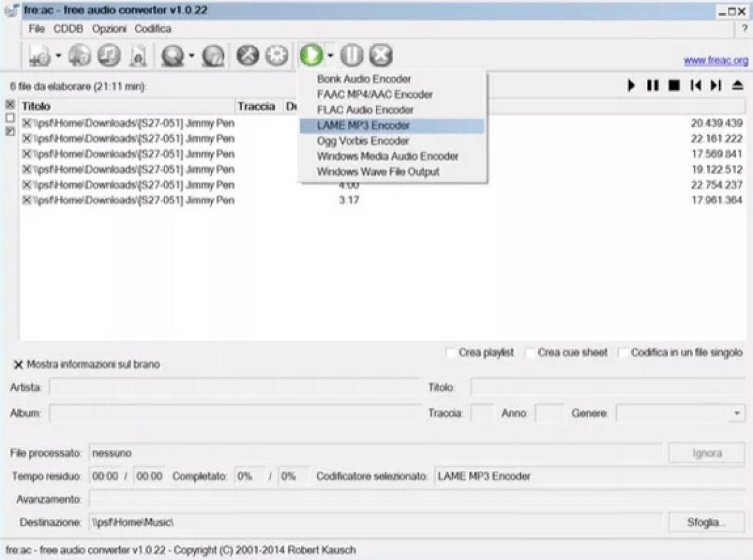Image resolution: width=753 pixels, height=560 pixels.
Task: Enable the Crea playlist checkbox
Action: pyautogui.click(x=451, y=352)
